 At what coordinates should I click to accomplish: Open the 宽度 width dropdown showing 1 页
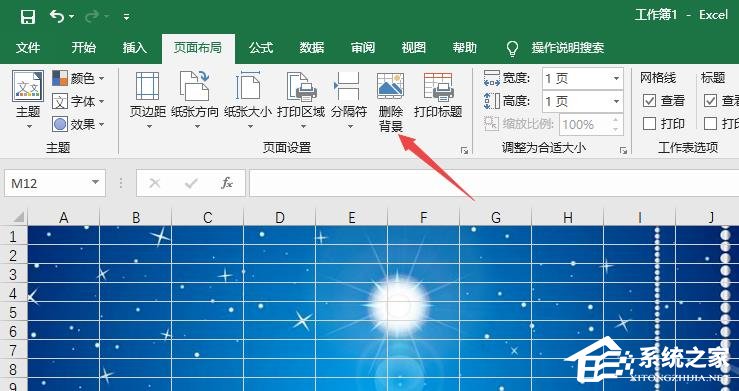pos(583,78)
